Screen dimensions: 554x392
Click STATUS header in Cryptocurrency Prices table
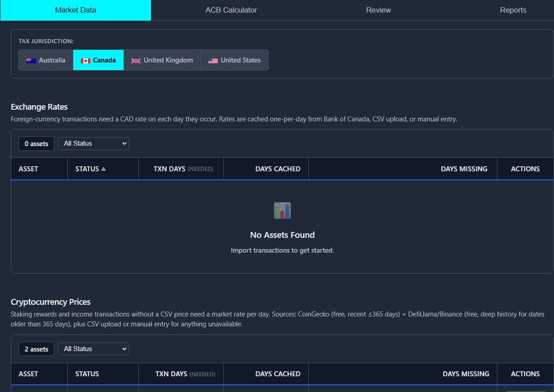[x=103, y=374]
